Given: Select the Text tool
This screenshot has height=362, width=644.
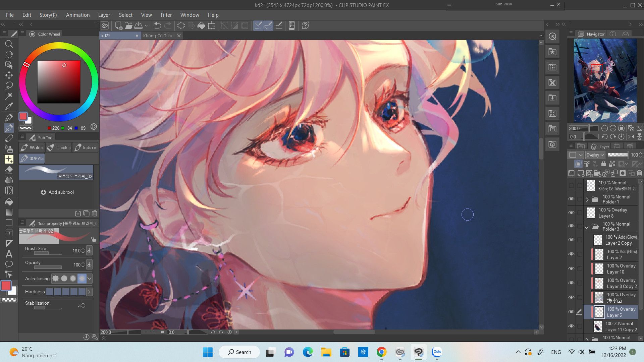Looking at the screenshot, I should [9, 254].
